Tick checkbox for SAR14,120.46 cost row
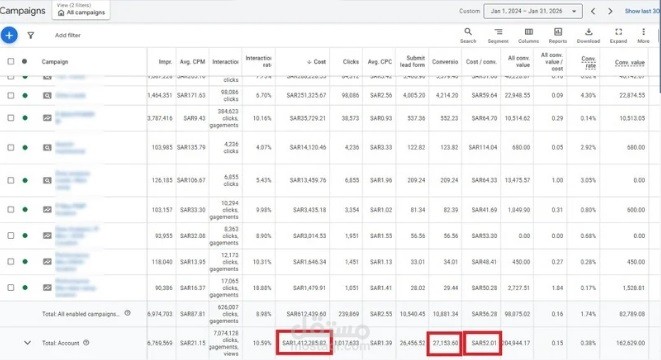 tap(11, 148)
